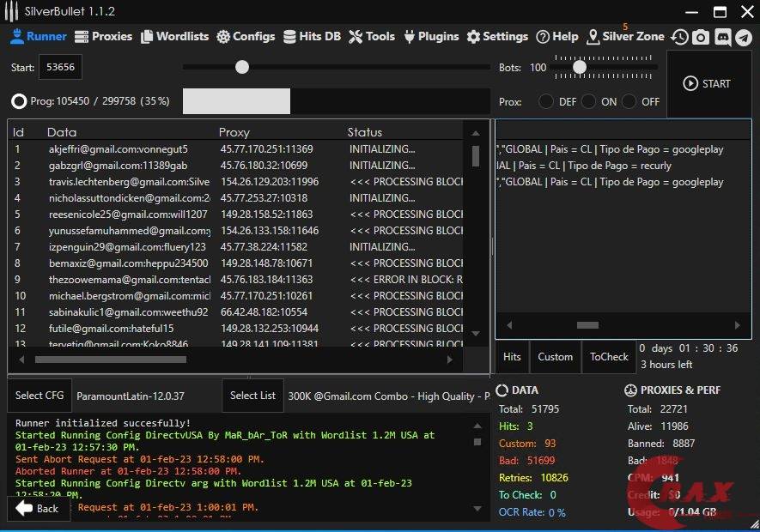Switch to the ToCheck results tab
760x532 pixels.
pyautogui.click(x=609, y=357)
